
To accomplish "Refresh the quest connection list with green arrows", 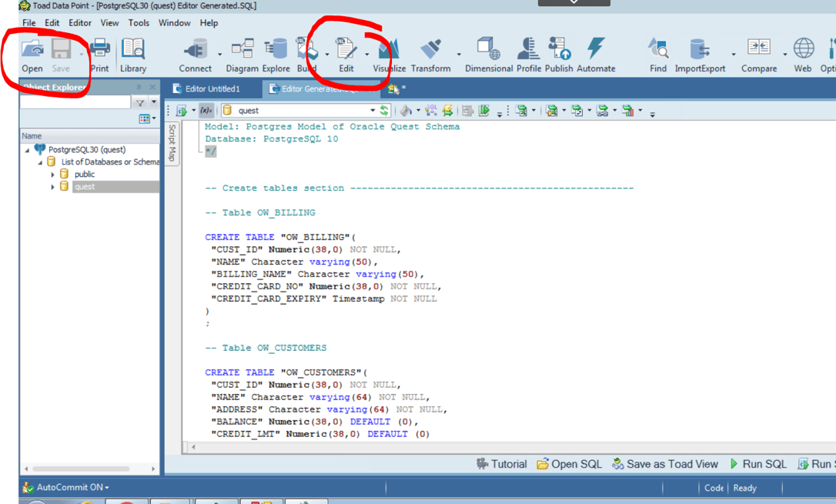I will (384, 110).
